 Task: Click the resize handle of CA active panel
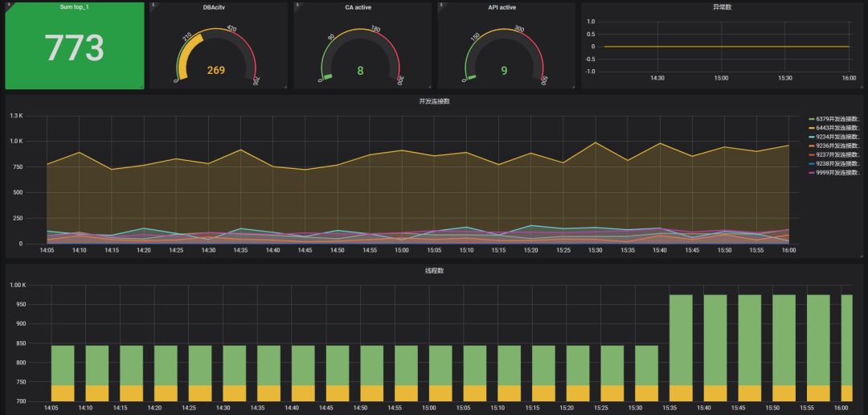click(x=429, y=86)
